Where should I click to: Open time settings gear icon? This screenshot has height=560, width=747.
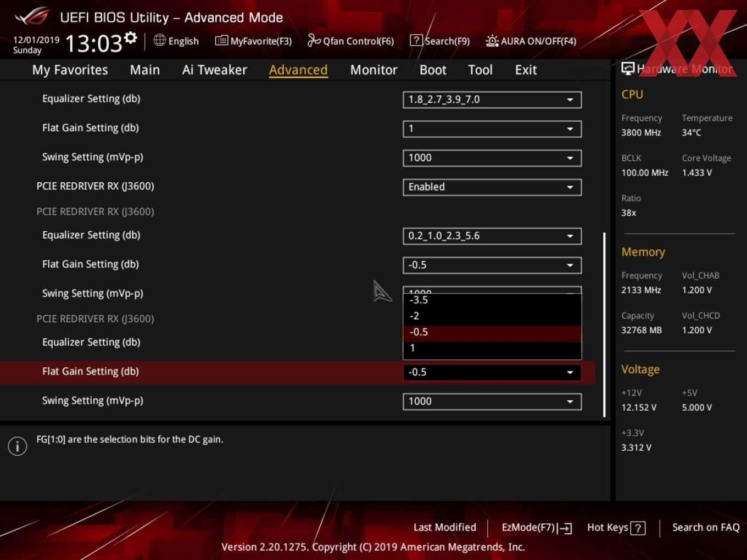pos(130,38)
